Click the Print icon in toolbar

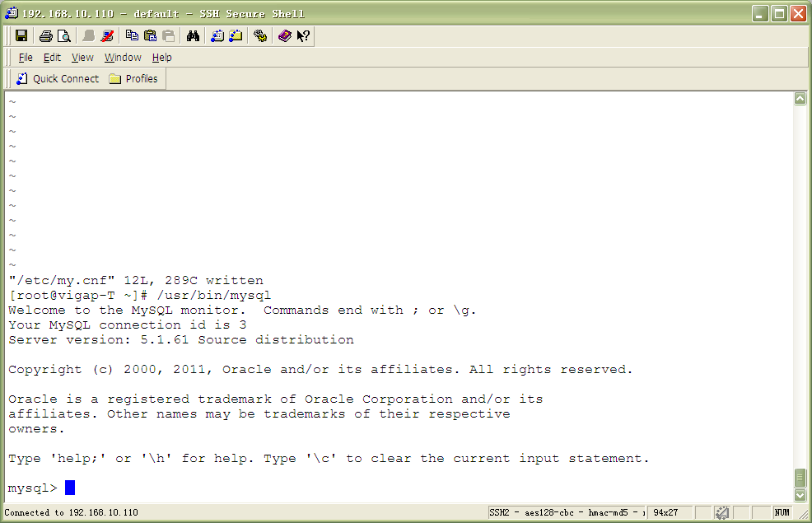[46, 35]
